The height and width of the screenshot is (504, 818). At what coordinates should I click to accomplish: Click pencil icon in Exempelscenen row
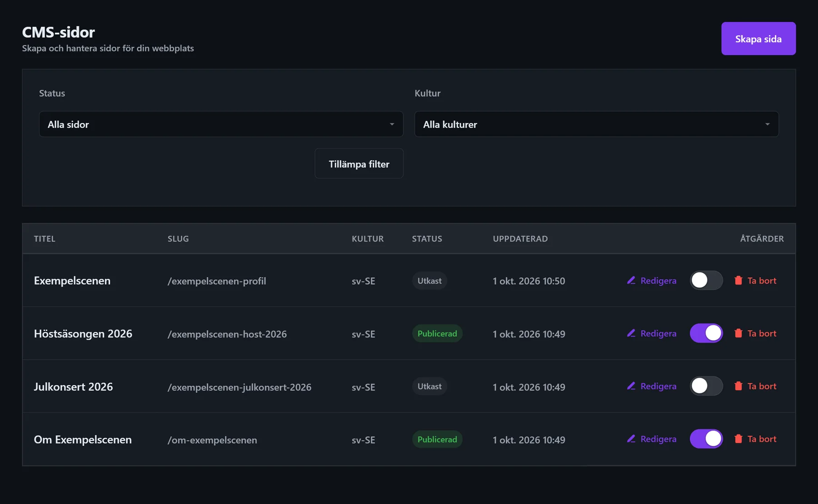point(631,281)
